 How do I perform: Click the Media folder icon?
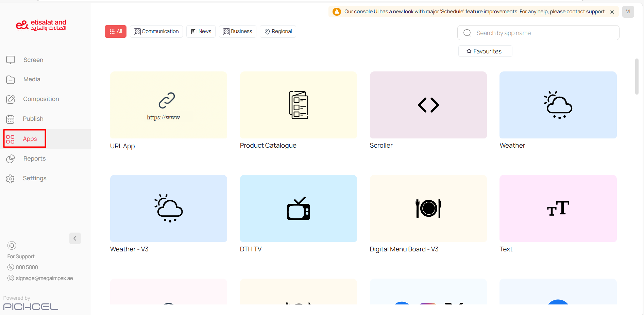[11, 80]
